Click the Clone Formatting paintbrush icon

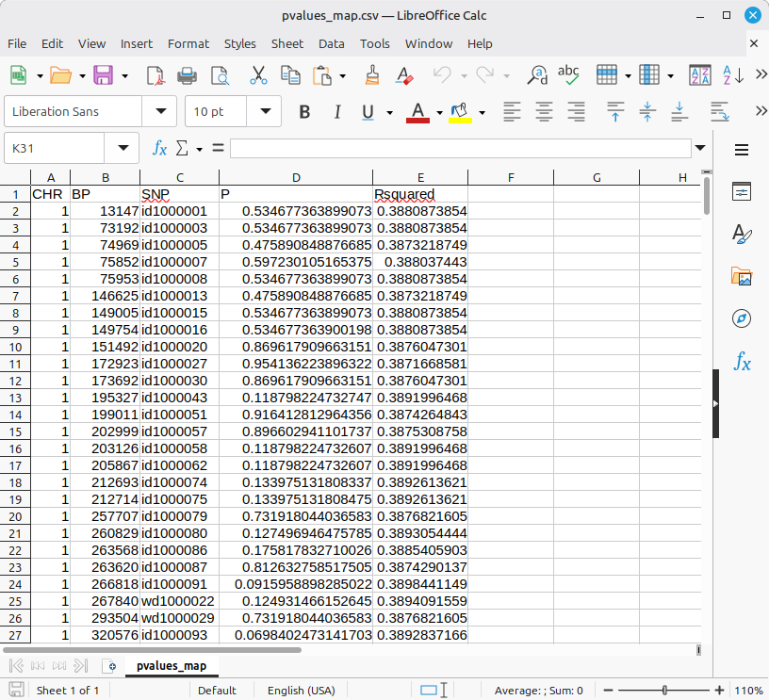click(x=372, y=75)
